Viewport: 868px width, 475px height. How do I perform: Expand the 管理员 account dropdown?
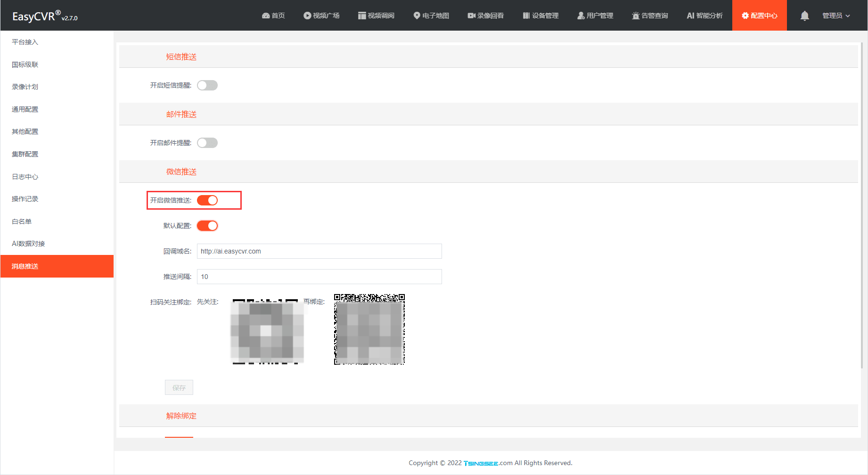(836, 16)
